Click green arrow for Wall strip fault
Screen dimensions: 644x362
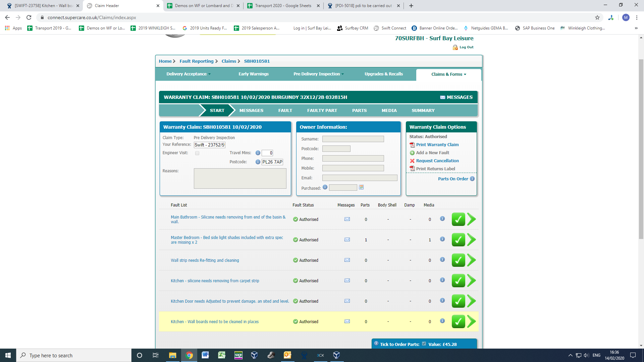pos(472,260)
